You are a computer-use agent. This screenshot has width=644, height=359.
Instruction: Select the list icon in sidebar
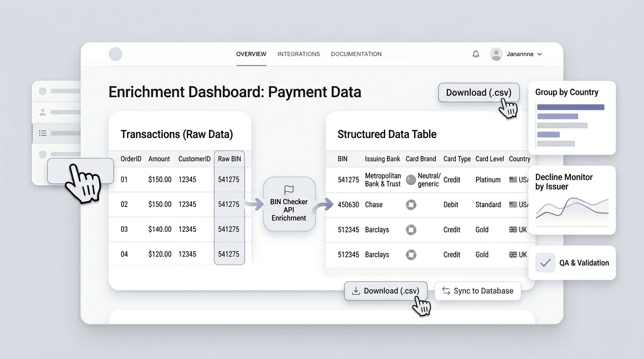click(x=43, y=133)
